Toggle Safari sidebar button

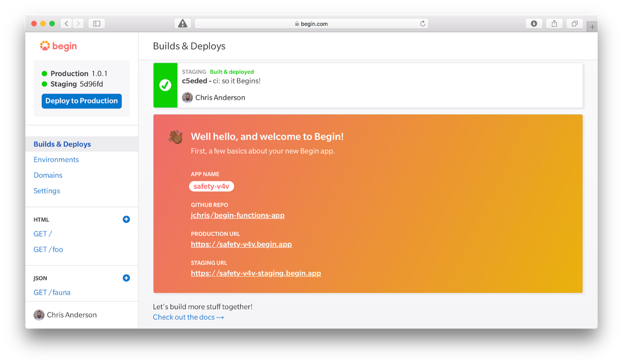pos(97,23)
